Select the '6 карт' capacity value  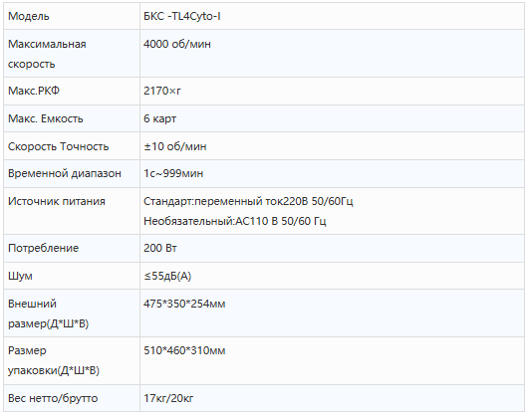(x=159, y=118)
